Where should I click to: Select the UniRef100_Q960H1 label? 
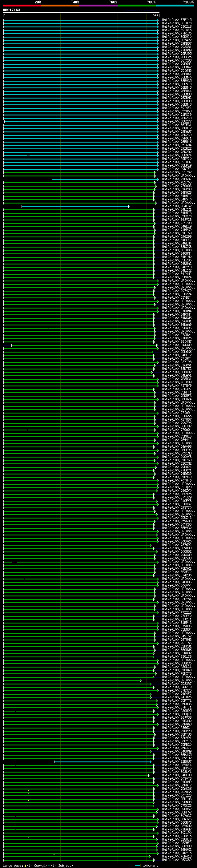click(177, 321)
